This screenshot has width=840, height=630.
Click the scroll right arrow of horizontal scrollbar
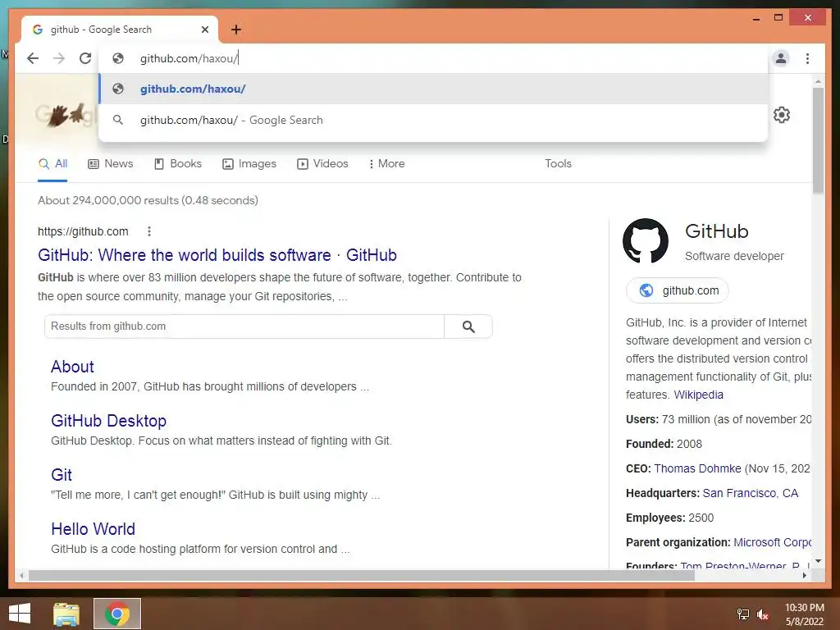click(x=804, y=575)
